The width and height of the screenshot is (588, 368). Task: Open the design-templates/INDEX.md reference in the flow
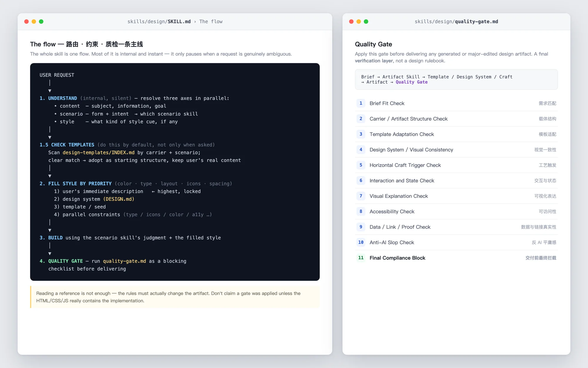point(98,152)
